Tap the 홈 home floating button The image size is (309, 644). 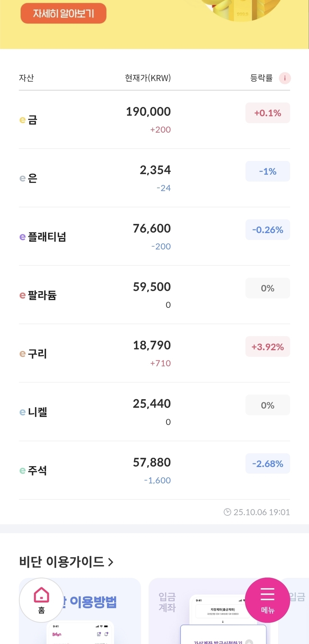click(41, 600)
